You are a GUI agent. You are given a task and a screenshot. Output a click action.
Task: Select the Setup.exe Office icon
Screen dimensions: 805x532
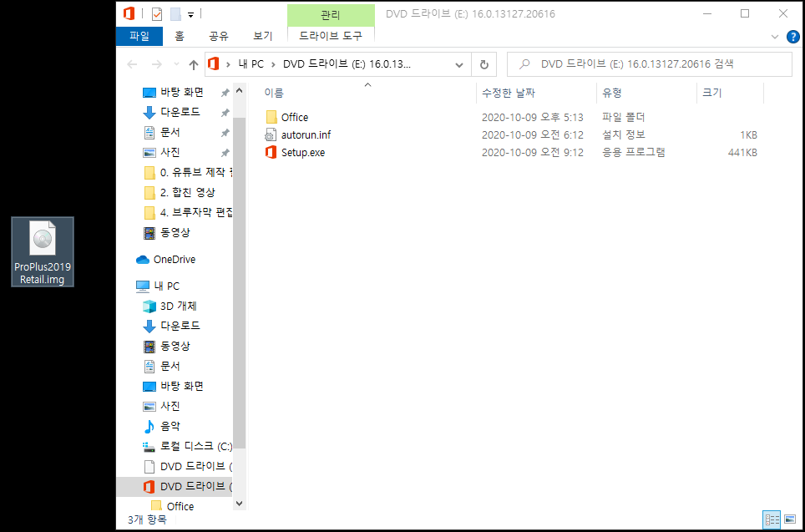[x=271, y=153]
